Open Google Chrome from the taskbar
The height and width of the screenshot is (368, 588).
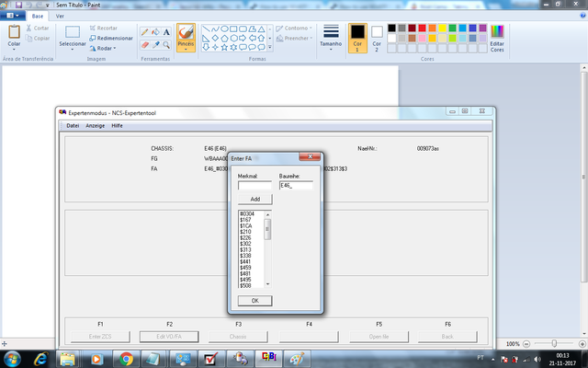(x=127, y=360)
